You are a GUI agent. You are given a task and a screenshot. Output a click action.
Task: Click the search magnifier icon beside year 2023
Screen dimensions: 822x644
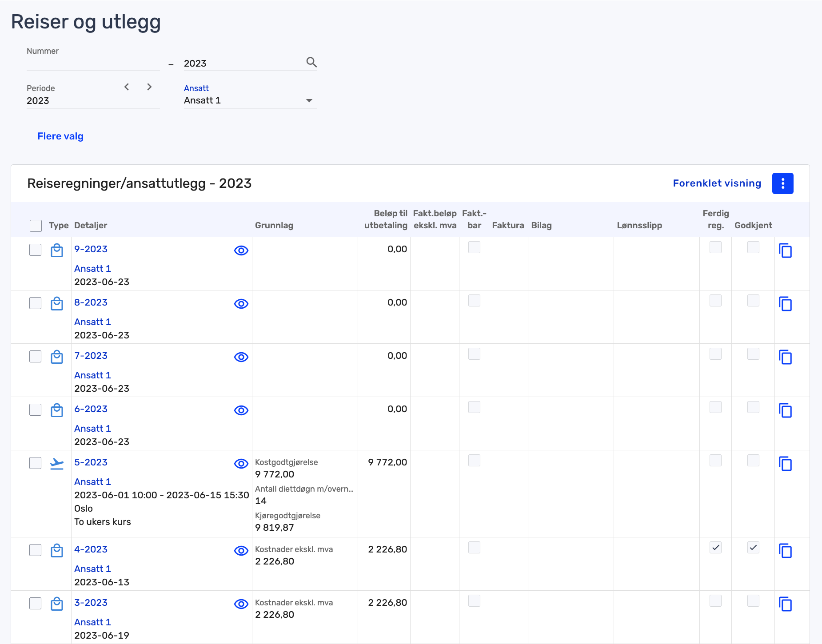pos(311,63)
